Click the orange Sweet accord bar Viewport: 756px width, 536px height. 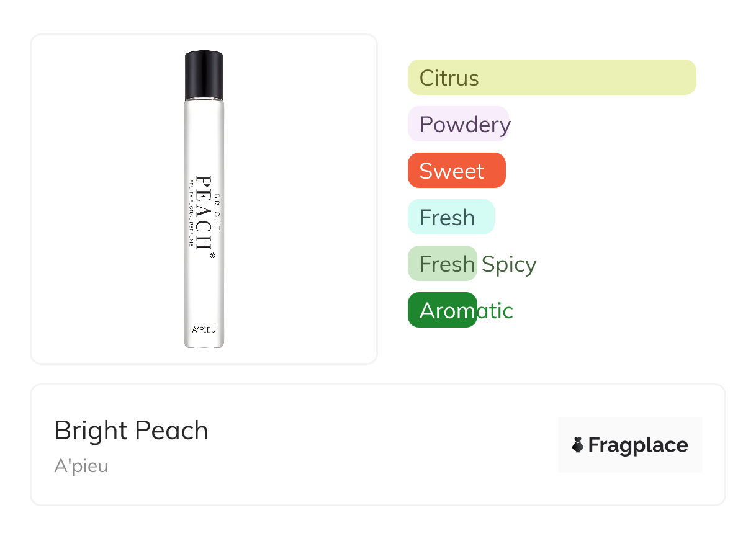(457, 171)
